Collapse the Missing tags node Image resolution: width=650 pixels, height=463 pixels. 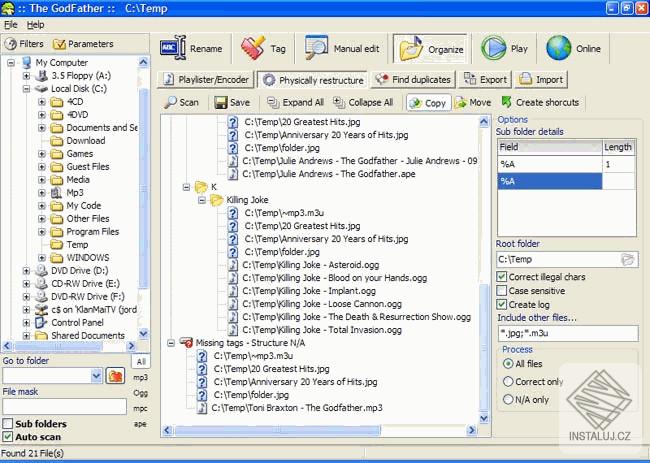tap(171, 343)
